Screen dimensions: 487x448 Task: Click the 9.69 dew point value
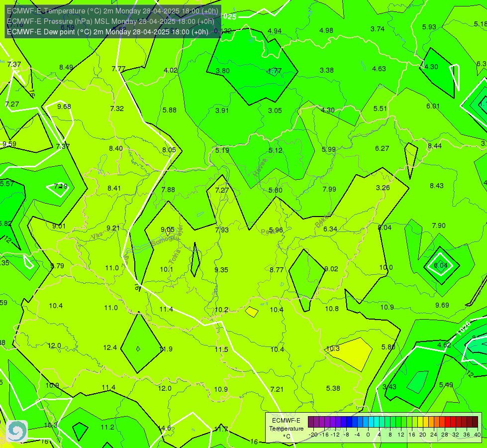(x=442, y=305)
